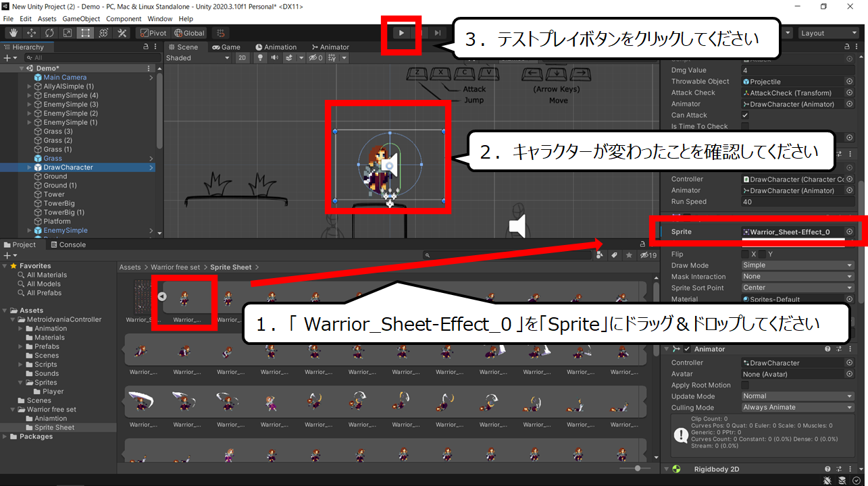Click the Dmg Value field
This screenshot has width=868, height=486.
(798, 70)
